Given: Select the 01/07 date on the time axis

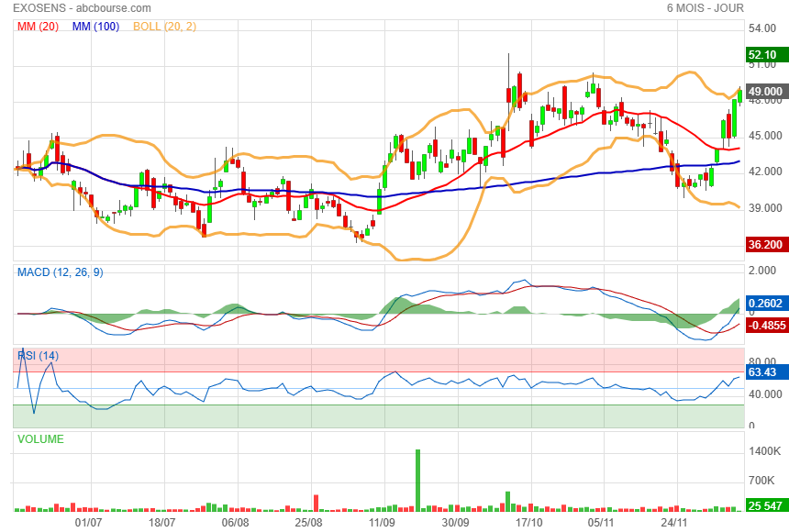Looking at the screenshot, I should click(x=88, y=522).
